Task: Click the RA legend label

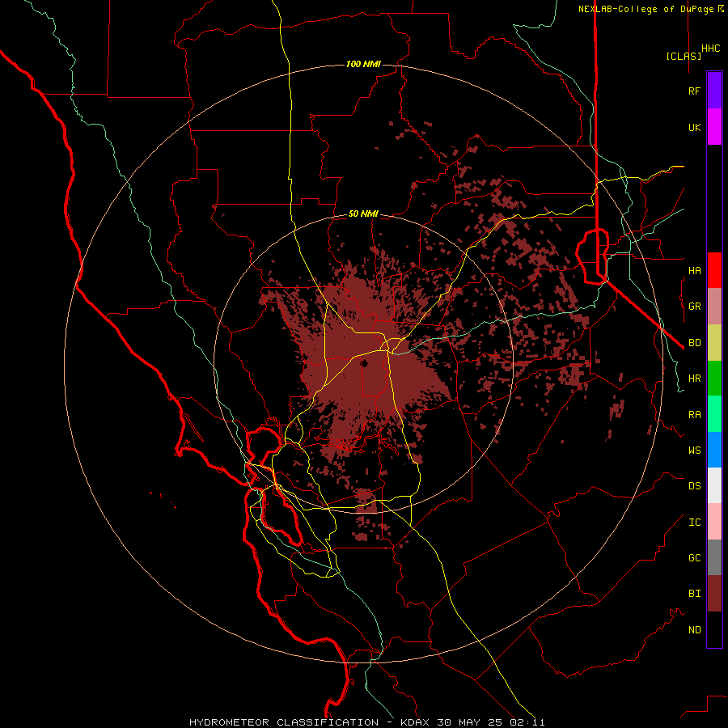Action: click(x=694, y=415)
